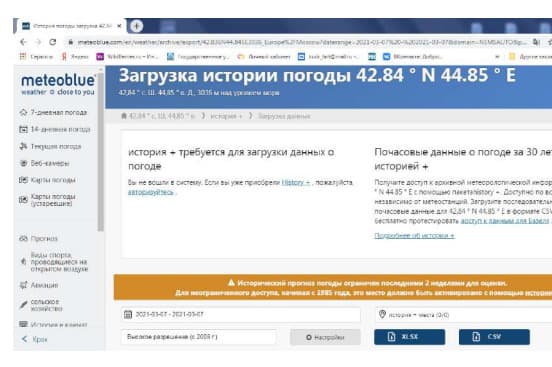
Task: Open the 7-дневная погода sidebar icon
Action: (23, 112)
